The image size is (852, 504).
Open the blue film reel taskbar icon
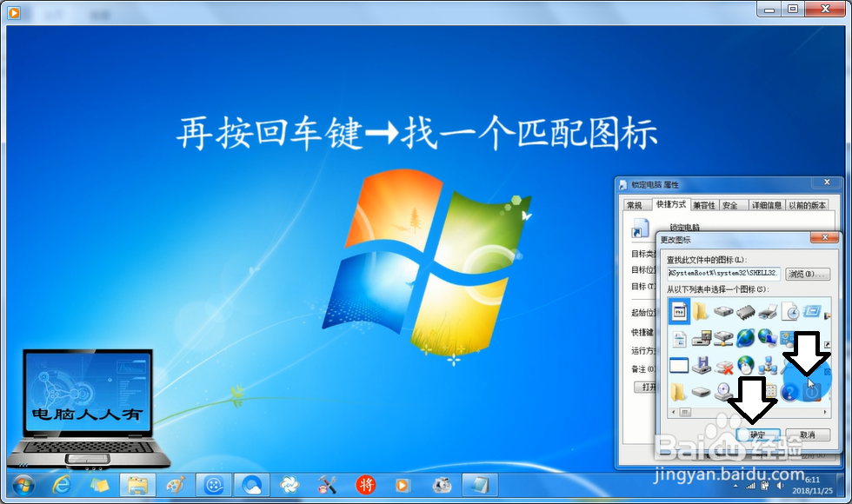click(x=214, y=485)
